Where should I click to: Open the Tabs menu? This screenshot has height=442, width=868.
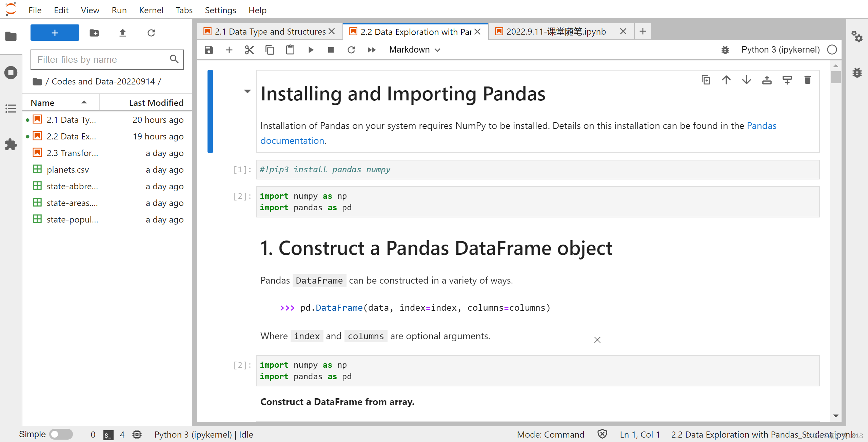pos(184,10)
